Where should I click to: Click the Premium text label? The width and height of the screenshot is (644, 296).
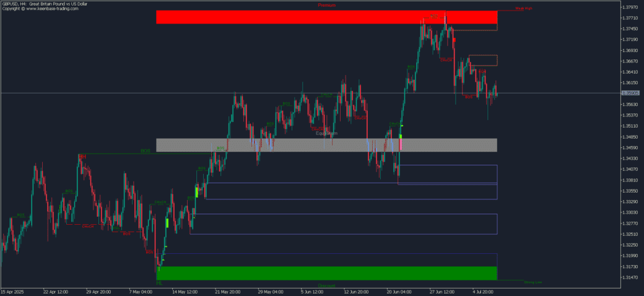point(326,5)
